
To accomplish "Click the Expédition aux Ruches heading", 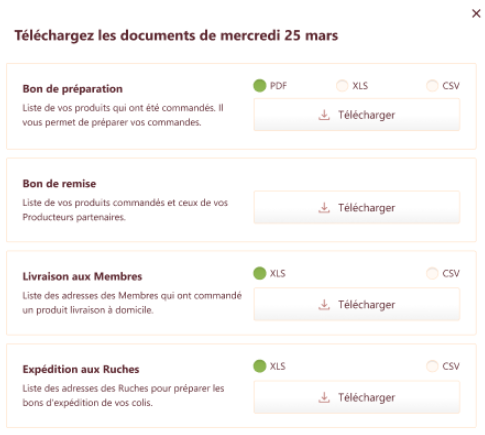I will click(81, 369).
